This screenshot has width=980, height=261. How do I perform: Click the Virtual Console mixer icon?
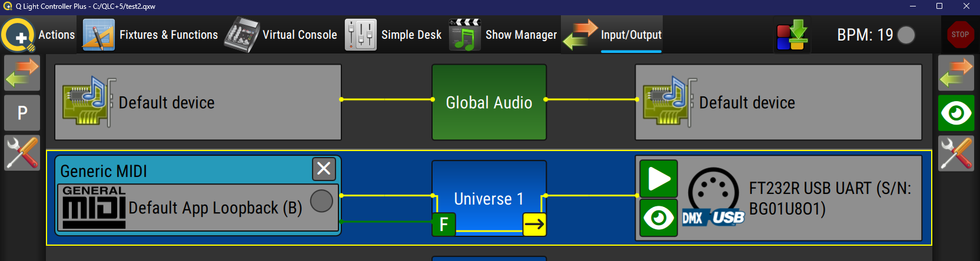click(x=242, y=35)
